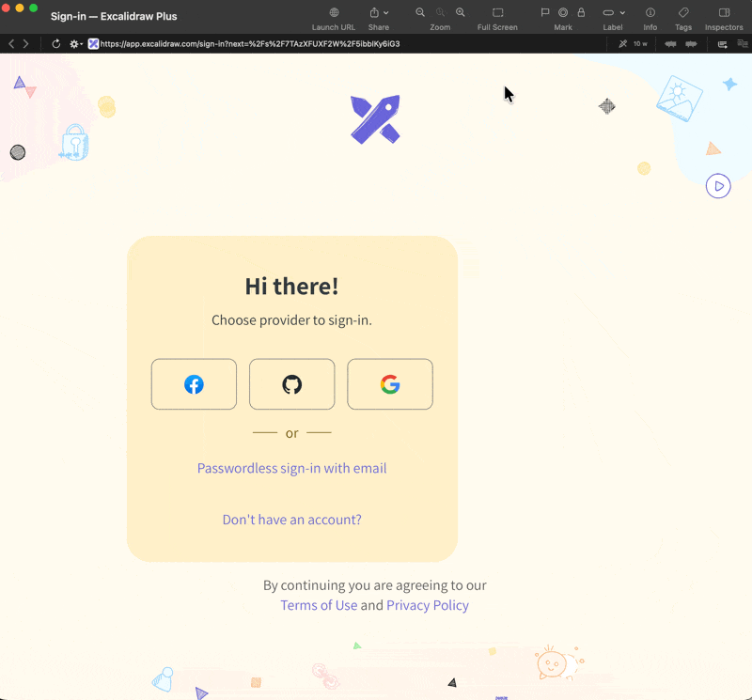Choose the Google sign-in button
The height and width of the screenshot is (700, 752).
[x=390, y=384]
